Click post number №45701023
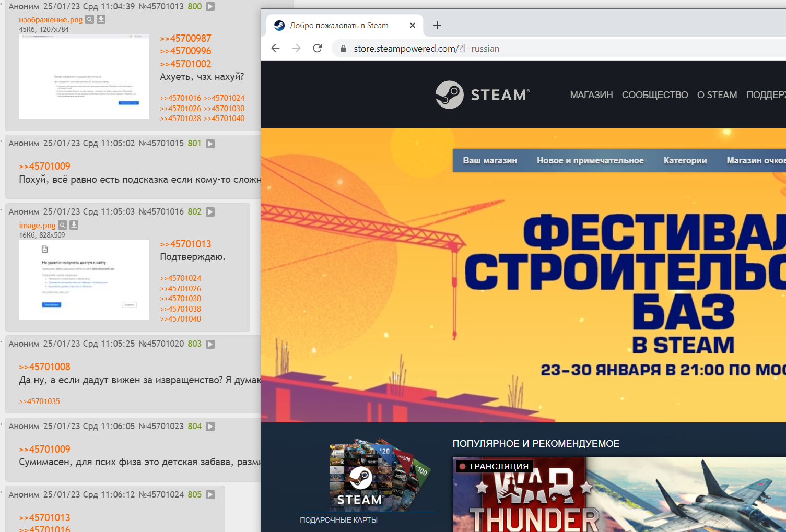Viewport: 786px width, 532px height. tap(161, 427)
